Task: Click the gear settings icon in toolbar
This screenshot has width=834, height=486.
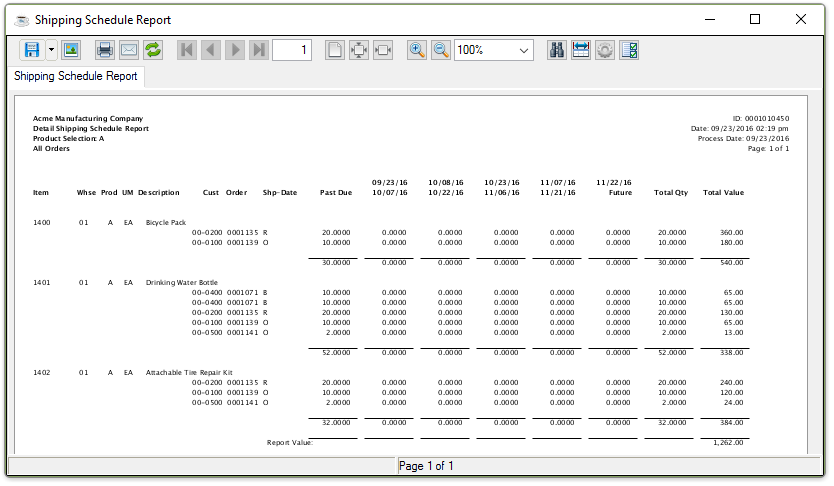Action: [x=605, y=50]
